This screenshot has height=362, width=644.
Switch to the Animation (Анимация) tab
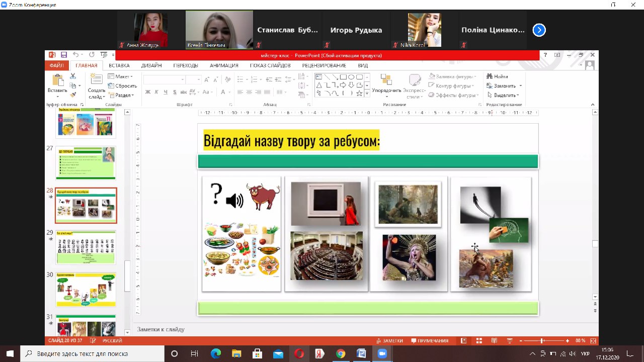coord(224,65)
